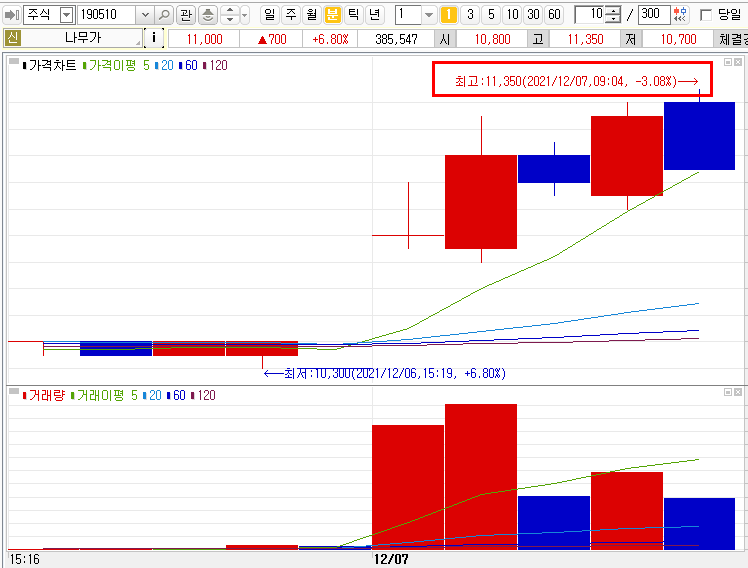
Task: Show stock info with the i button
Action: coord(154,38)
